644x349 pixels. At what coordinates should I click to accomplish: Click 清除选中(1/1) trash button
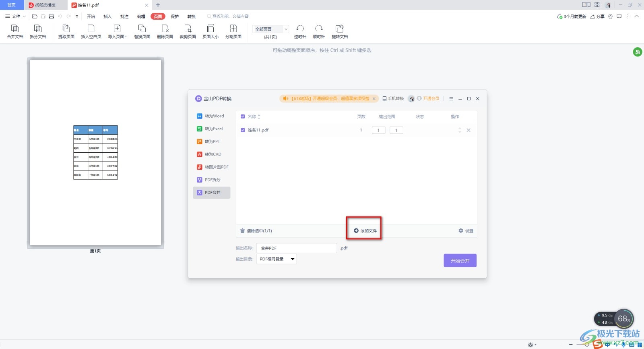click(x=256, y=231)
